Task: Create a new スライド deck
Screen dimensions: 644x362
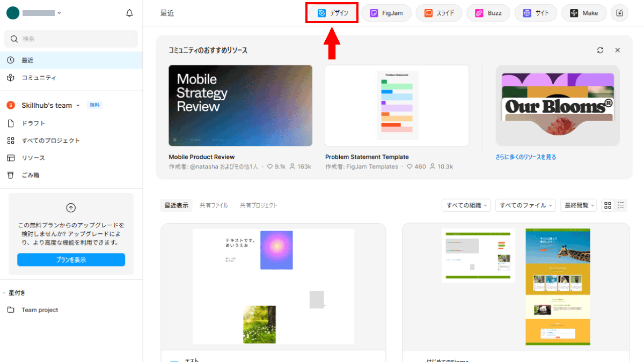Action: pos(439,13)
